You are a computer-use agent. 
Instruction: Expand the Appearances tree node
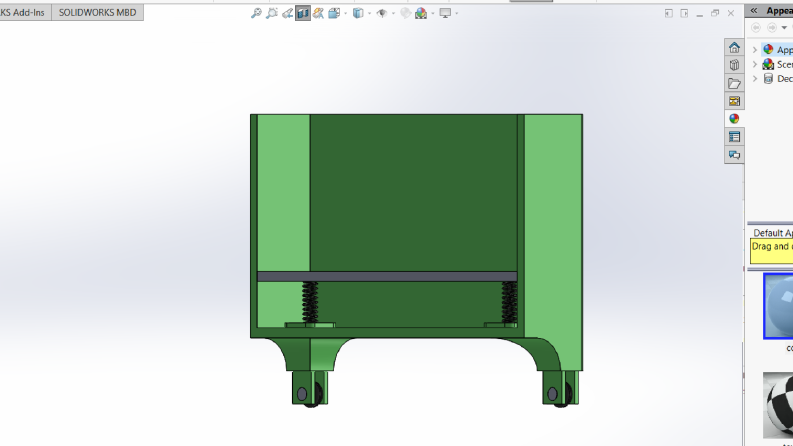click(x=755, y=50)
